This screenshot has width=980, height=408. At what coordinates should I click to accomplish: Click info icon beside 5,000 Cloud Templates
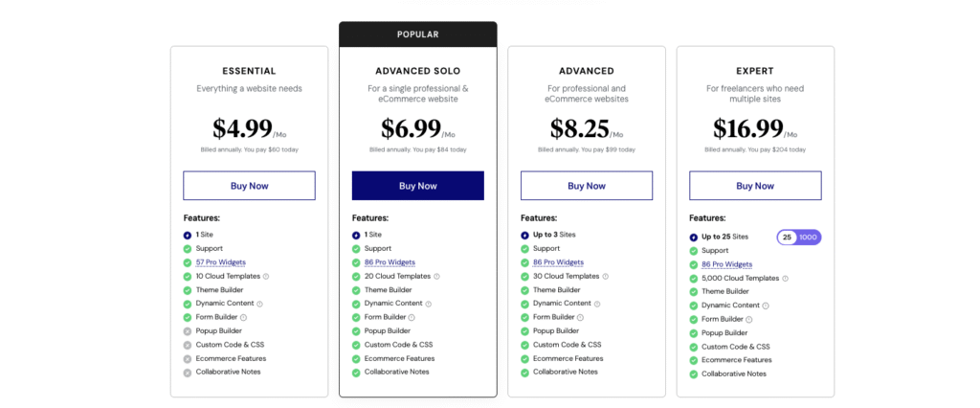(786, 279)
